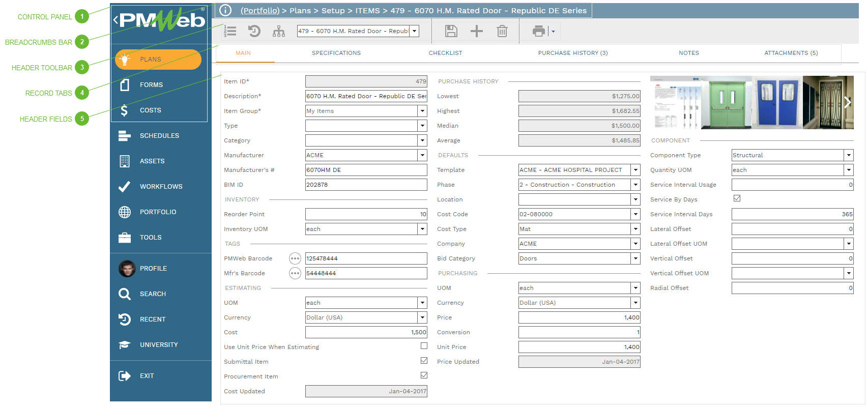Image resolution: width=868 pixels, height=407 pixels.
Task: Uncheck the Submittal Item checkbox
Action: (x=424, y=361)
